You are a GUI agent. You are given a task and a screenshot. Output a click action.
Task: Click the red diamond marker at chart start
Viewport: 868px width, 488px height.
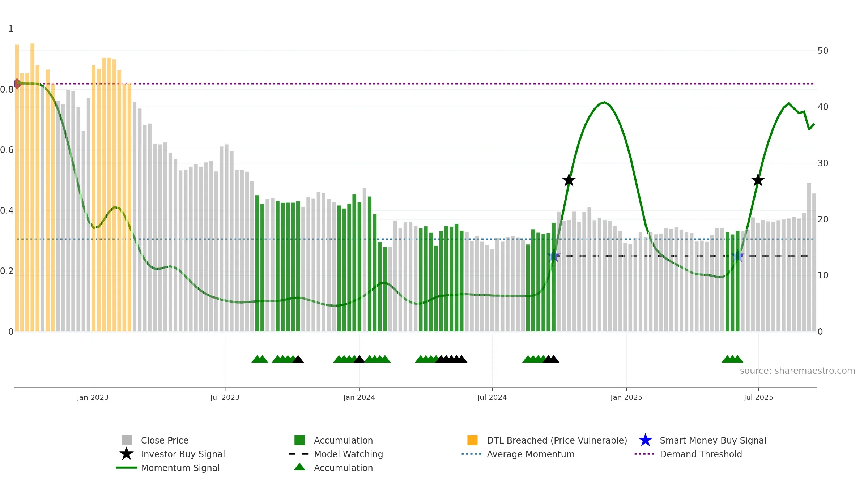tap(17, 84)
